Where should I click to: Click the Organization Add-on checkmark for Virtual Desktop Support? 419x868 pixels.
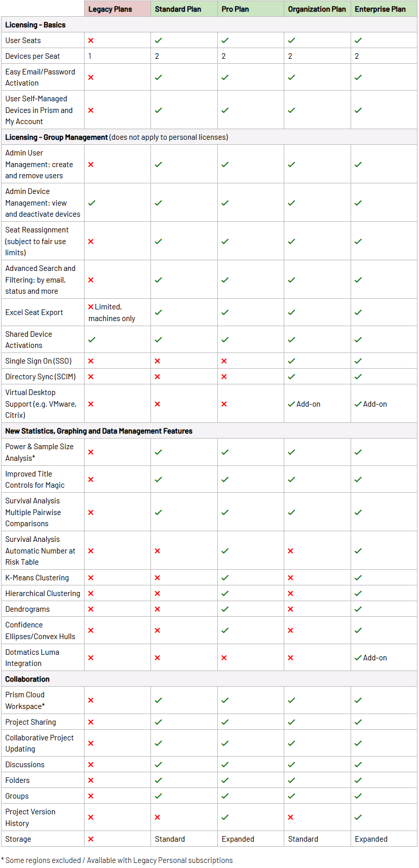click(x=291, y=404)
